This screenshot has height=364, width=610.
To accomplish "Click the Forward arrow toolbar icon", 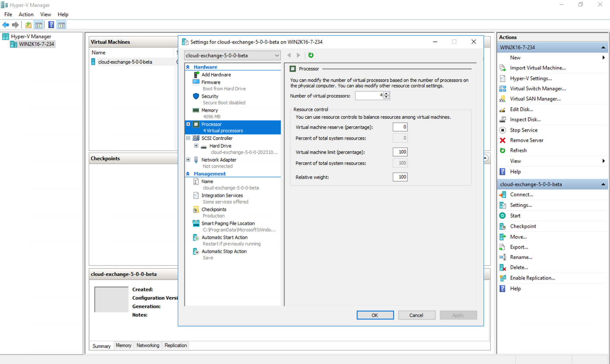I will [15, 25].
